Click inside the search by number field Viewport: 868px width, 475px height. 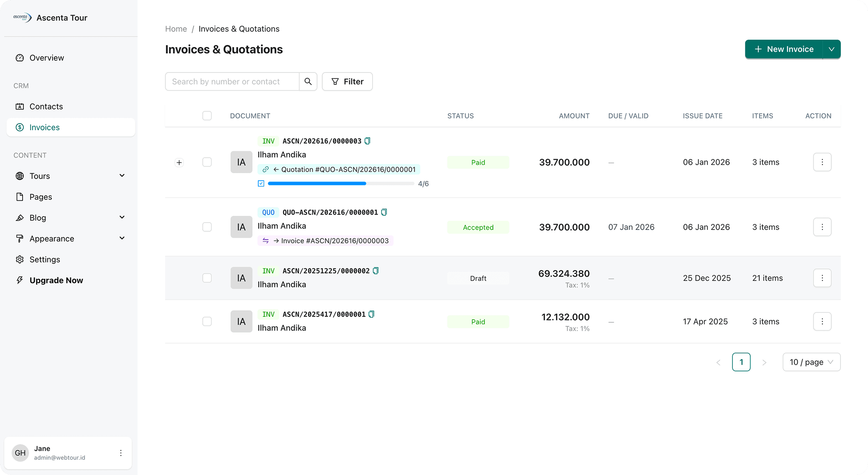coord(232,81)
